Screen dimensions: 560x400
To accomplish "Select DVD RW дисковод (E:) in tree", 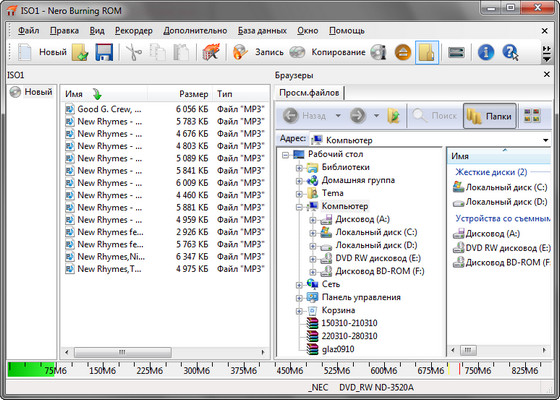I will tap(378, 258).
